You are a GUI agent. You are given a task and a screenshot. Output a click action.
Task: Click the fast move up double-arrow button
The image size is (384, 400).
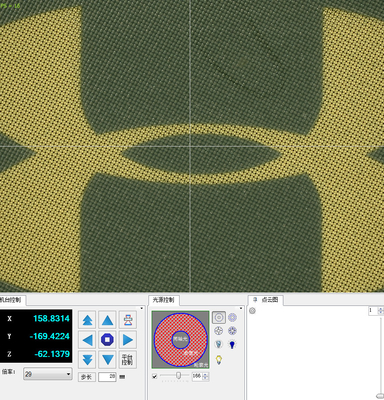pyautogui.click(x=87, y=320)
